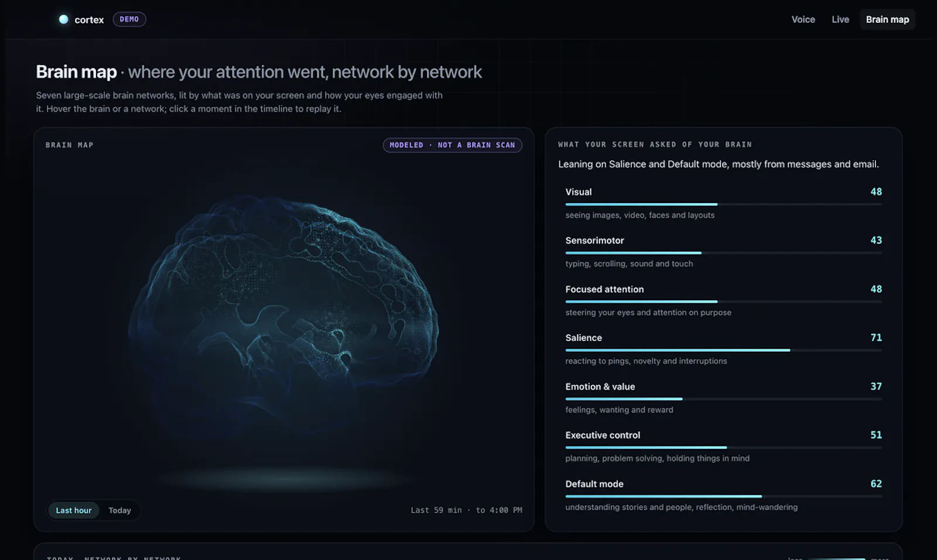The image size is (937, 560).
Task: Click the Salience progress bar
Action: coord(723,350)
